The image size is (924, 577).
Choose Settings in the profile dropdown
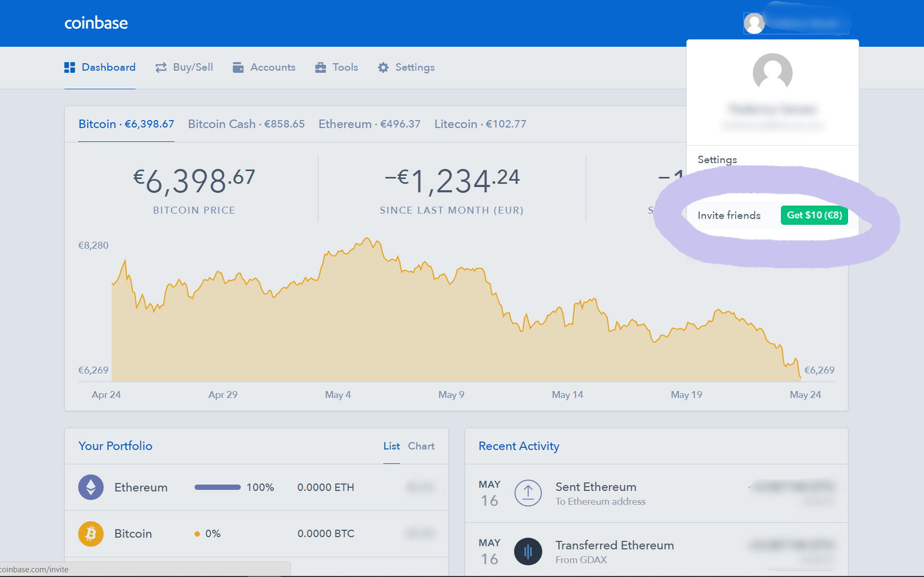tap(717, 160)
